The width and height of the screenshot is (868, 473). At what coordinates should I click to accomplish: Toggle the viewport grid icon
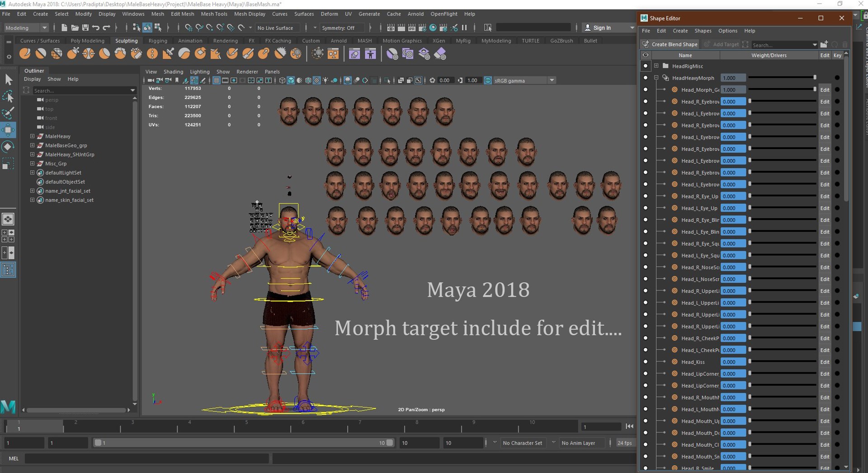click(217, 80)
